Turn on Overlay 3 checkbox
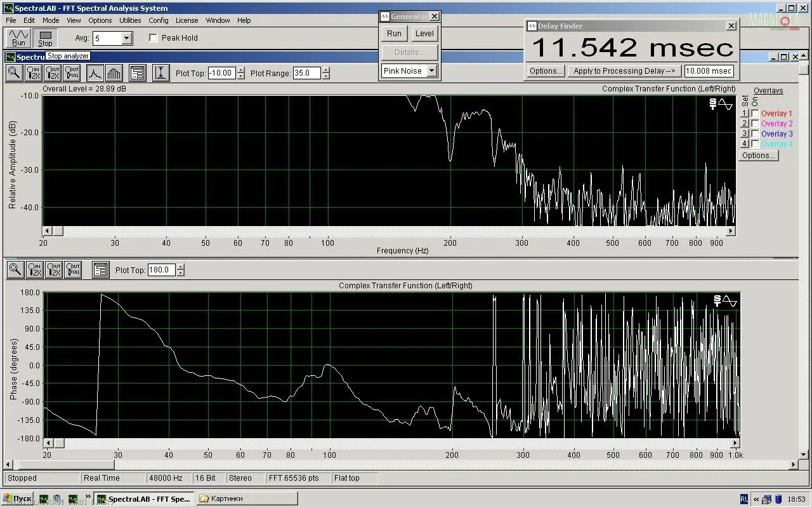This screenshot has height=508, width=812. [x=755, y=134]
